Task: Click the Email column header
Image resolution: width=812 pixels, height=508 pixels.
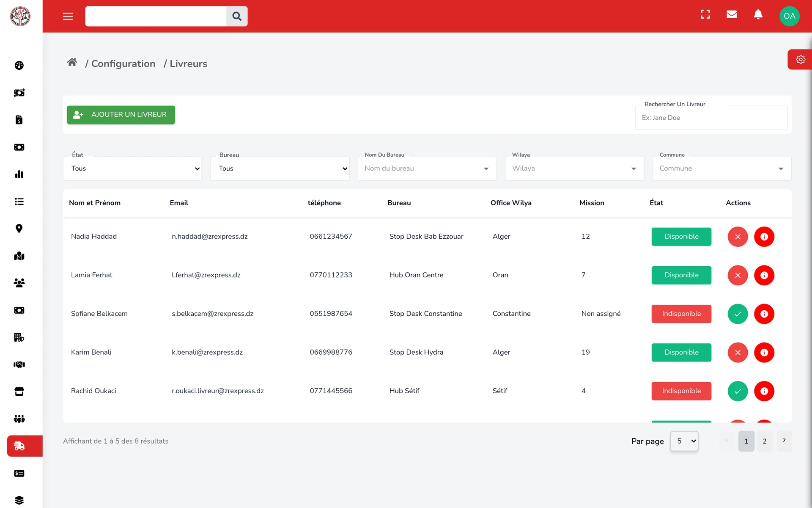Action: (x=179, y=203)
